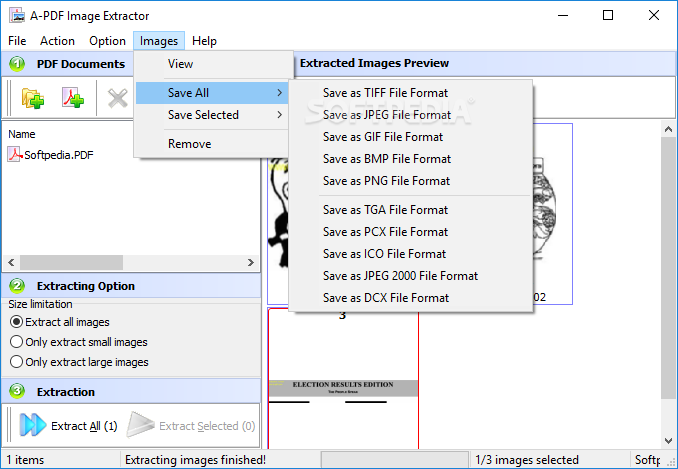
Task: Open the Action menu
Action: (57, 41)
